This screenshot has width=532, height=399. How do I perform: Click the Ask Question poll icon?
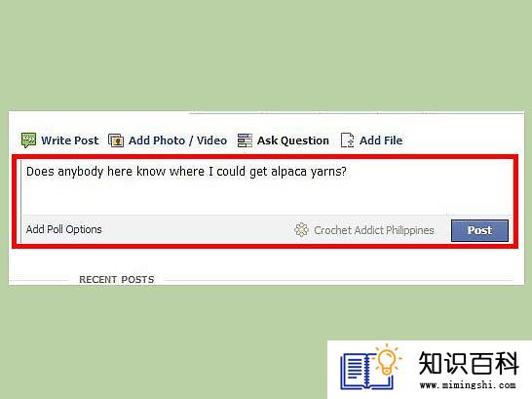(x=245, y=140)
